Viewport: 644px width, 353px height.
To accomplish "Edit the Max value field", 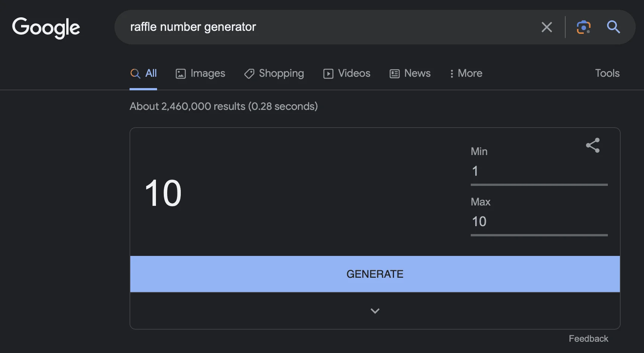I will tap(539, 222).
